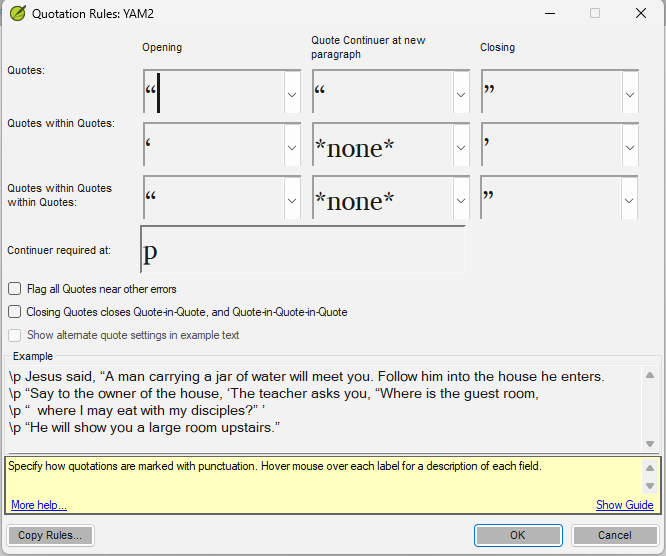Screen dimensions: 666x556
Task: Expand third-level quotes Opening dropdown
Action: click(292, 201)
